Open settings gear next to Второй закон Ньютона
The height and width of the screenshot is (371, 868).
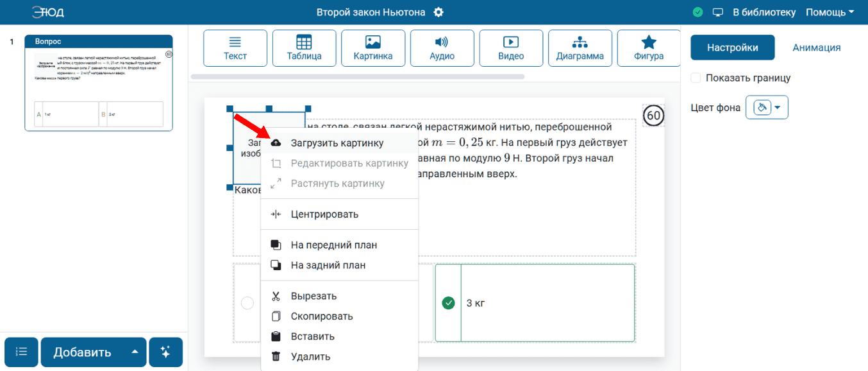point(438,12)
